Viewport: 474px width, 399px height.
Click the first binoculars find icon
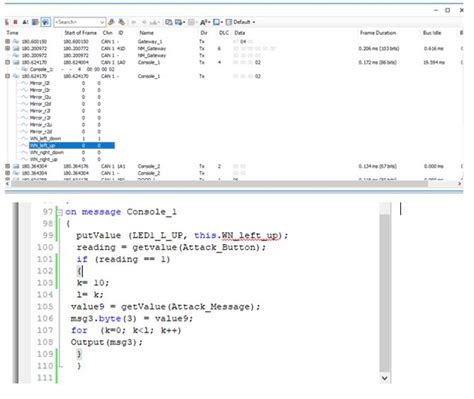click(111, 22)
